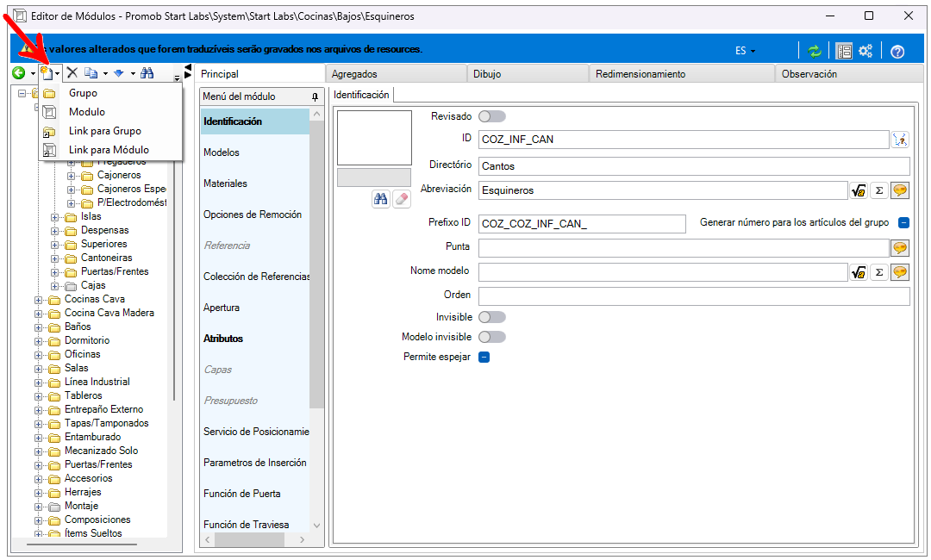Expand the Cocina Cava Madera node
931x560 pixels.
point(39,313)
